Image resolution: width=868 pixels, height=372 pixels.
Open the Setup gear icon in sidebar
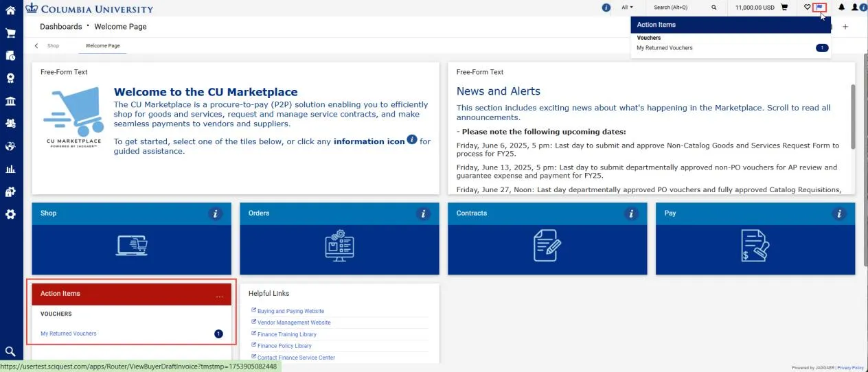10,214
